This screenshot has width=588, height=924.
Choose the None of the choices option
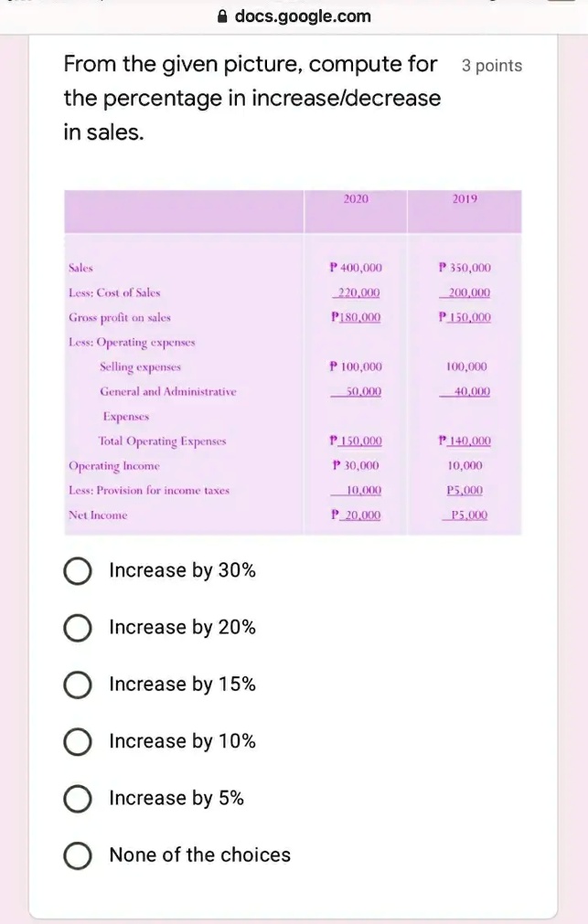coord(77,855)
